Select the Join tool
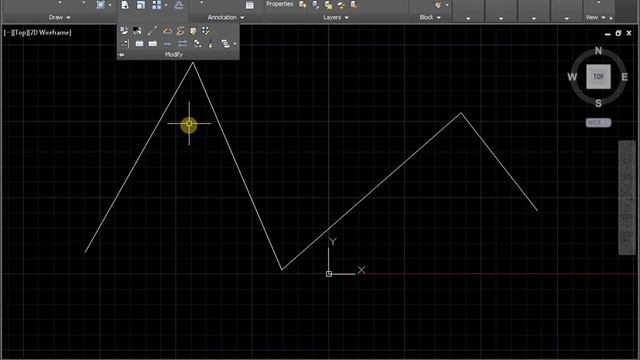This screenshot has height=360, width=640. pos(167,43)
